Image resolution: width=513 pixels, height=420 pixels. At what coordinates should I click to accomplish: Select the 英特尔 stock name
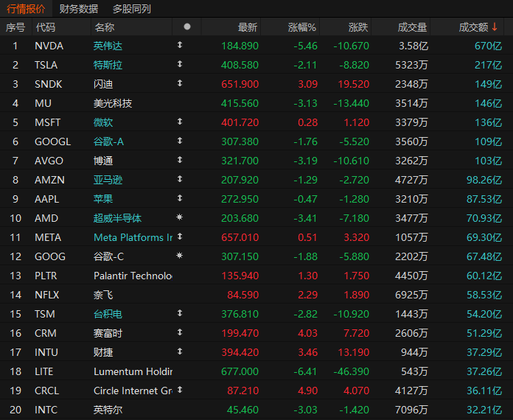point(108,410)
